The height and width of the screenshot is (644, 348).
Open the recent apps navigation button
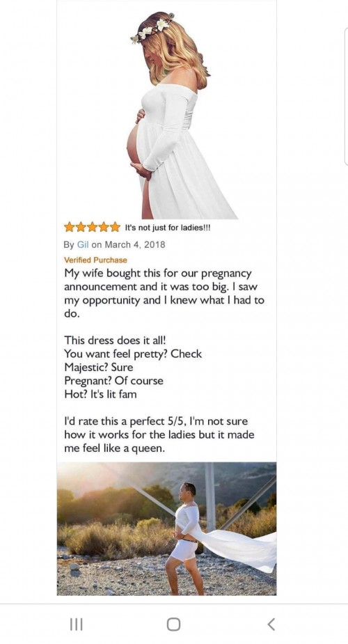point(77,625)
